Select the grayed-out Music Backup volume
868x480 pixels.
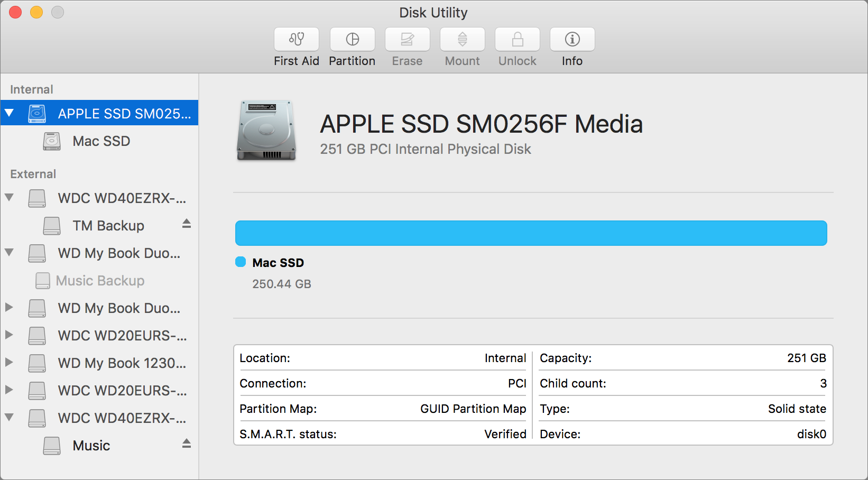pyautogui.click(x=99, y=280)
